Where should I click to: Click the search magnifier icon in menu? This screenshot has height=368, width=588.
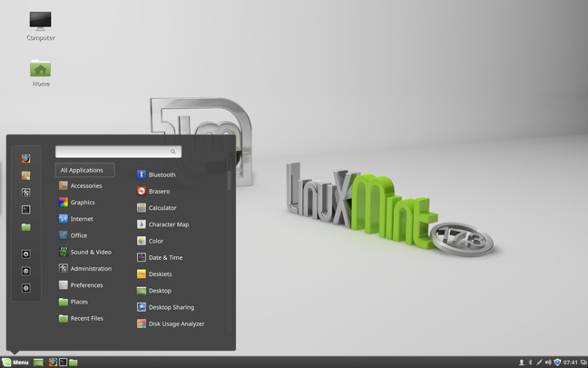point(173,152)
